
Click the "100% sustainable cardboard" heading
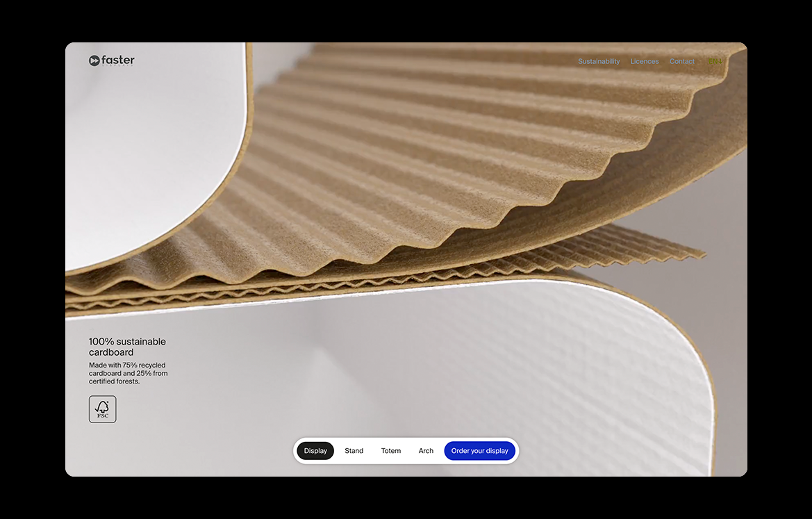[x=127, y=347]
